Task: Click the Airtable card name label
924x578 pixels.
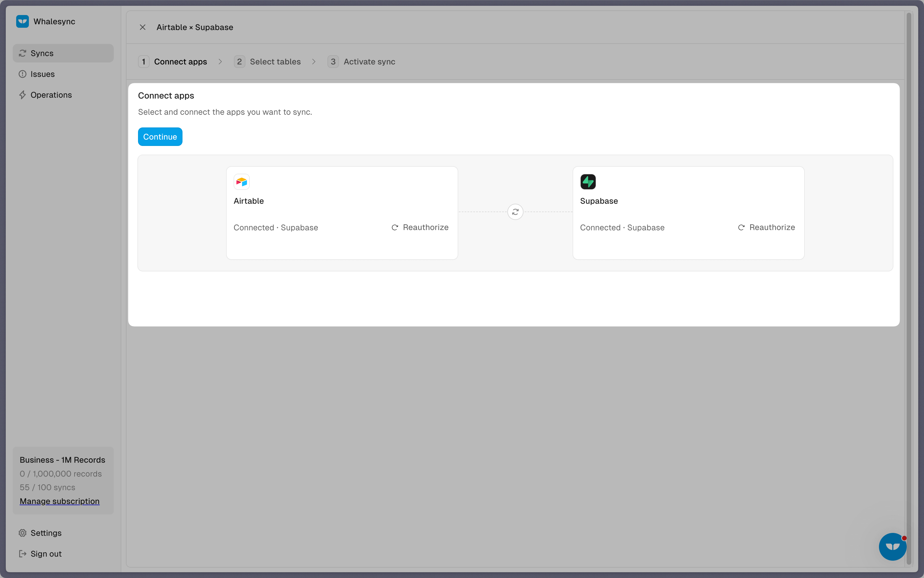Action: point(249,201)
